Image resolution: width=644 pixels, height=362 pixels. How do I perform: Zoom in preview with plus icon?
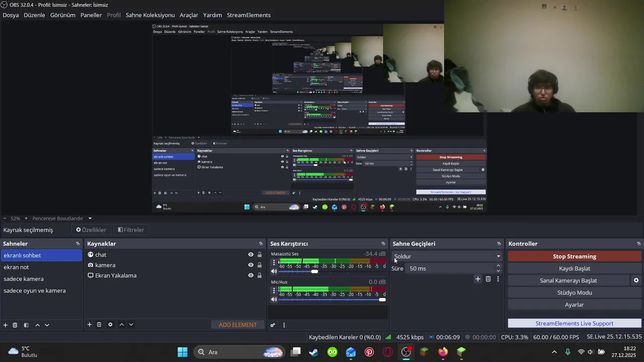coord(26,219)
